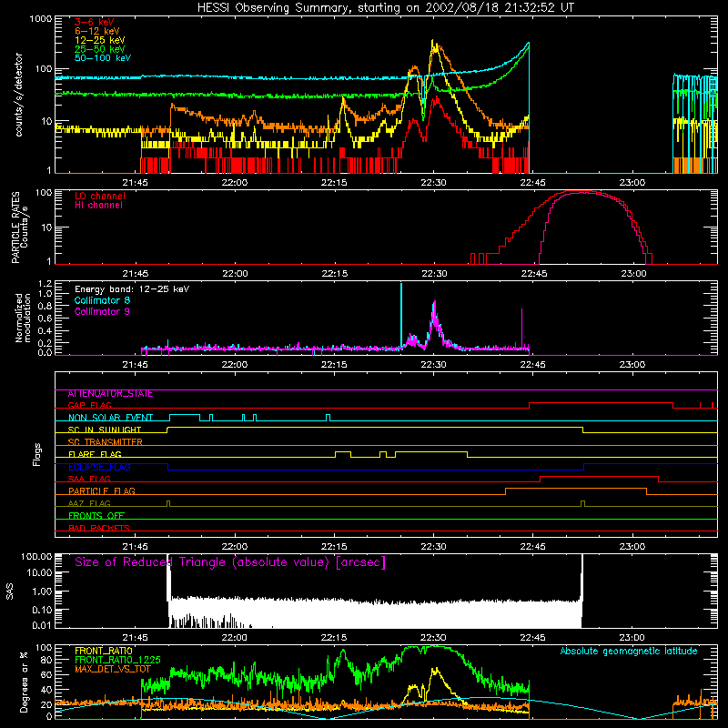Click the HI channel legend label

coord(98,206)
